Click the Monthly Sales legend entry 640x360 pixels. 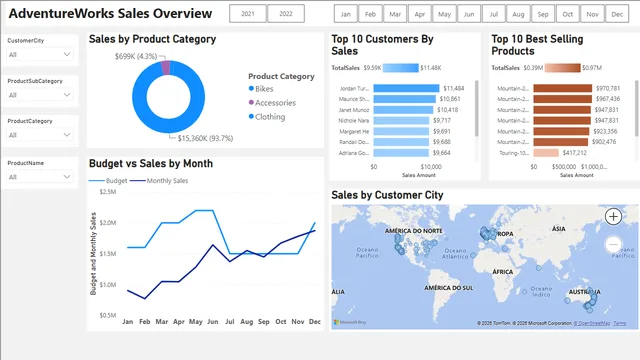(159, 180)
